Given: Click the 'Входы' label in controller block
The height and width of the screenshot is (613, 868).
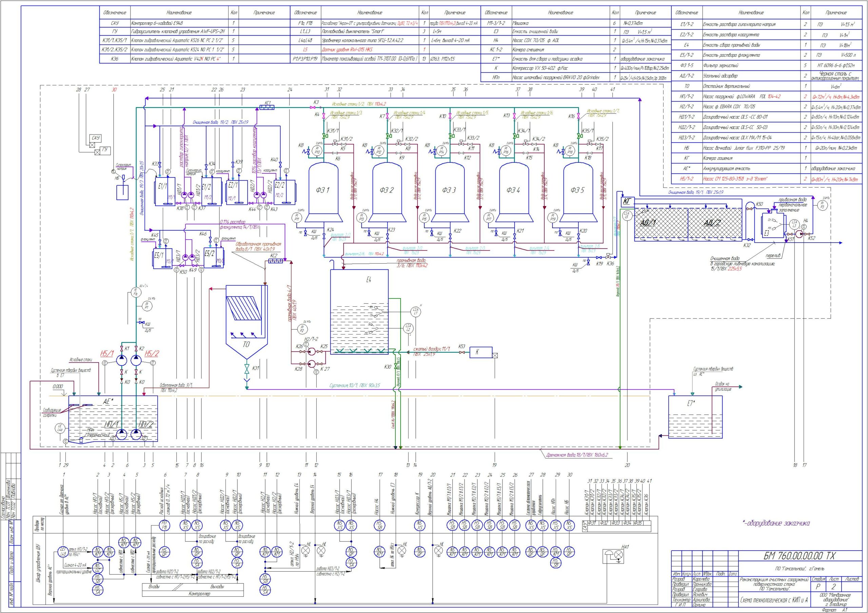Looking at the screenshot, I should 155,587.
